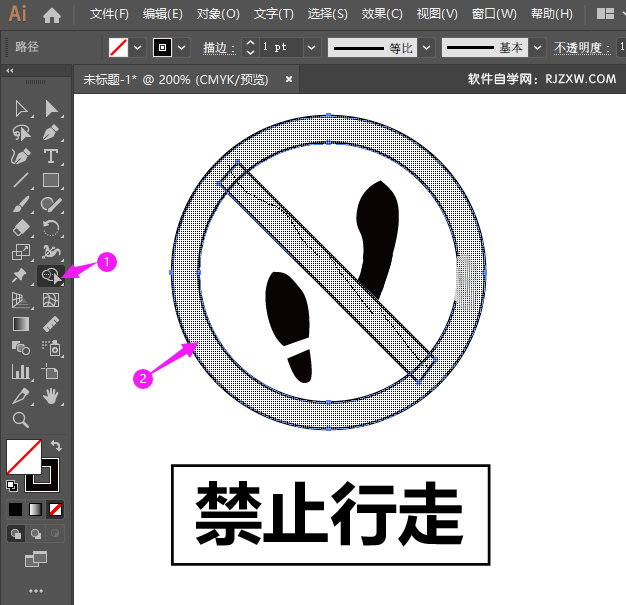
Task: Select the Symbol Sprayer tool
Action: pyautogui.click(x=51, y=348)
